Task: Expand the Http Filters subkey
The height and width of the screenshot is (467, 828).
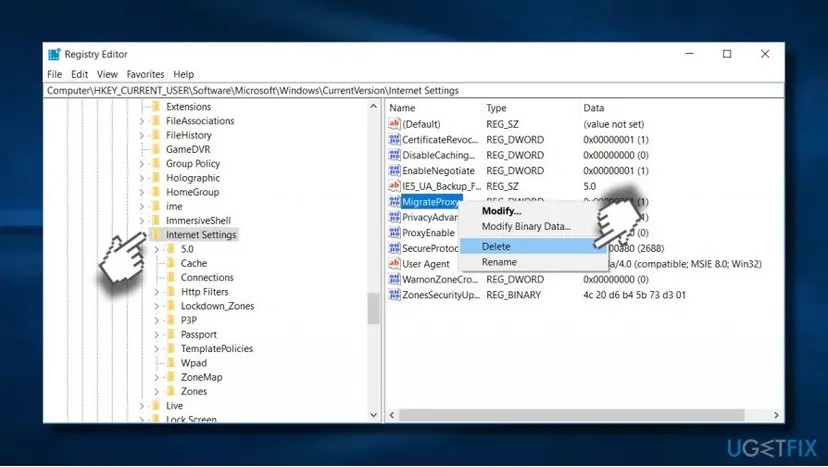Action: 156,292
